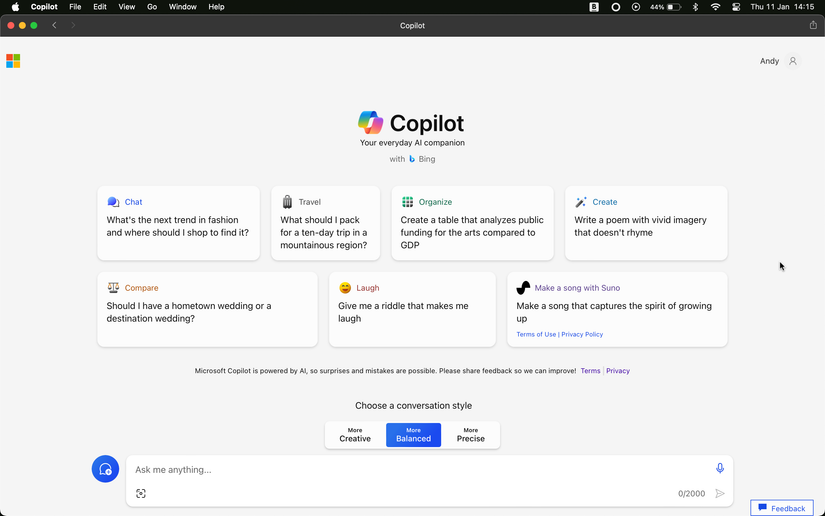This screenshot has height=516, width=825.
Task: Select the More Creative conversation style
Action: coord(355,435)
